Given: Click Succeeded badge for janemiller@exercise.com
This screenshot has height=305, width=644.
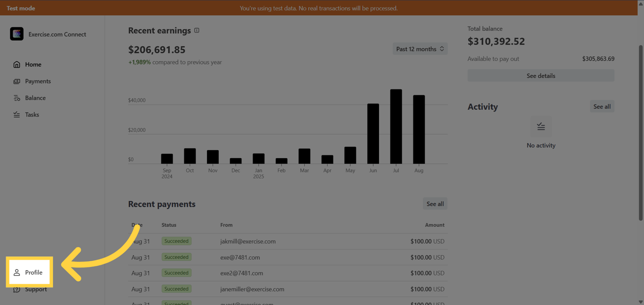Looking at the screenshot, I should click(x=176, y=289).
